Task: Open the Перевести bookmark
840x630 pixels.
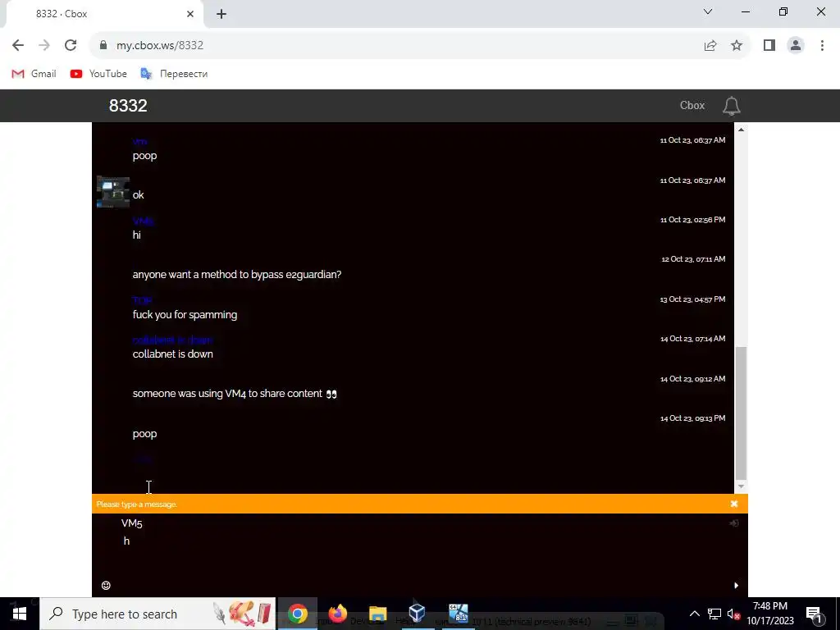Action: pyautogui.click(x=174, y=74)
